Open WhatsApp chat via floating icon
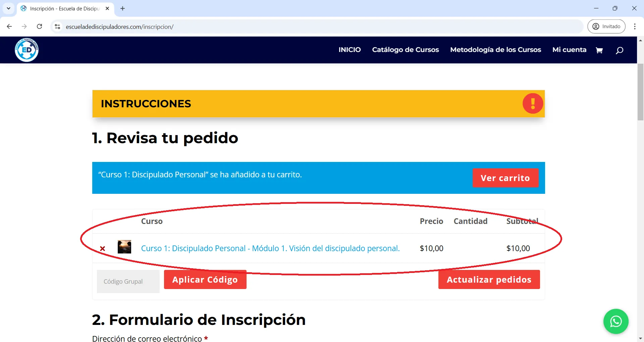This screenshot has height=342, width=644. [616, 321]
